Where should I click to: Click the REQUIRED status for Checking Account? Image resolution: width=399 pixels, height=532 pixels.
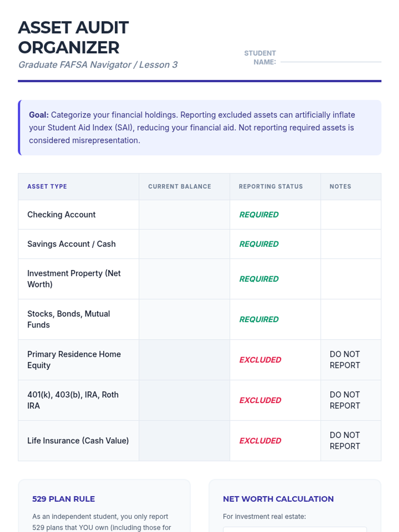tap(259, 214)
